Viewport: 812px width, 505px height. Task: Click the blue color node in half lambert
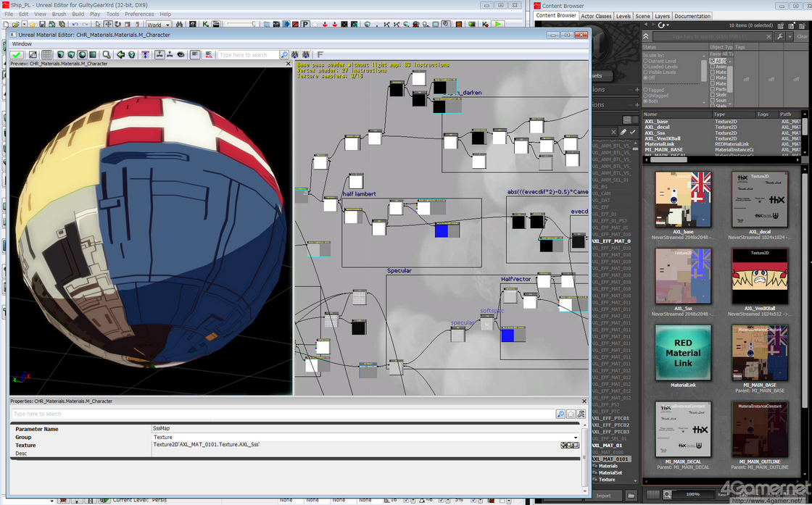(442, 231)
